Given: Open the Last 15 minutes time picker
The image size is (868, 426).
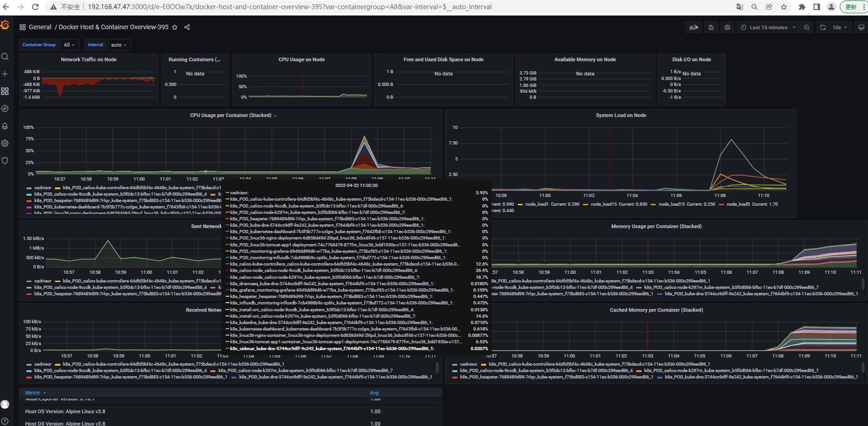Looking at the screenshot, I should 768,27.
